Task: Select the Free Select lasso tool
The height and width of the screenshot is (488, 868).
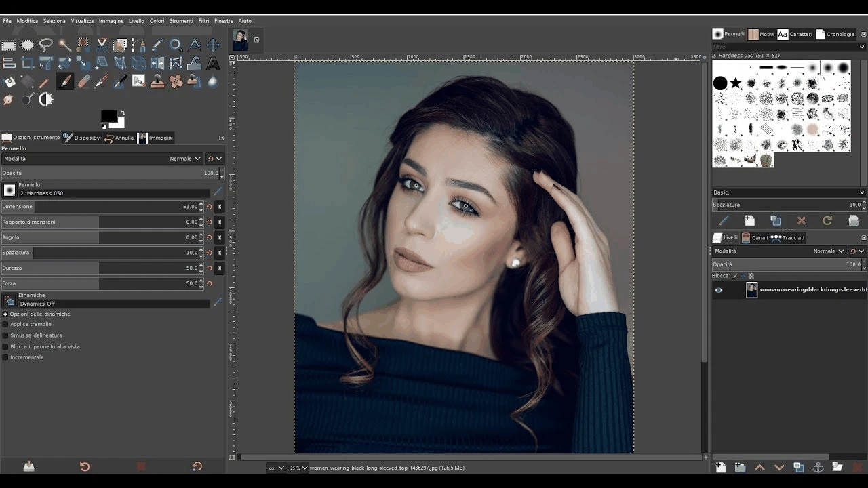Action: 46,45
